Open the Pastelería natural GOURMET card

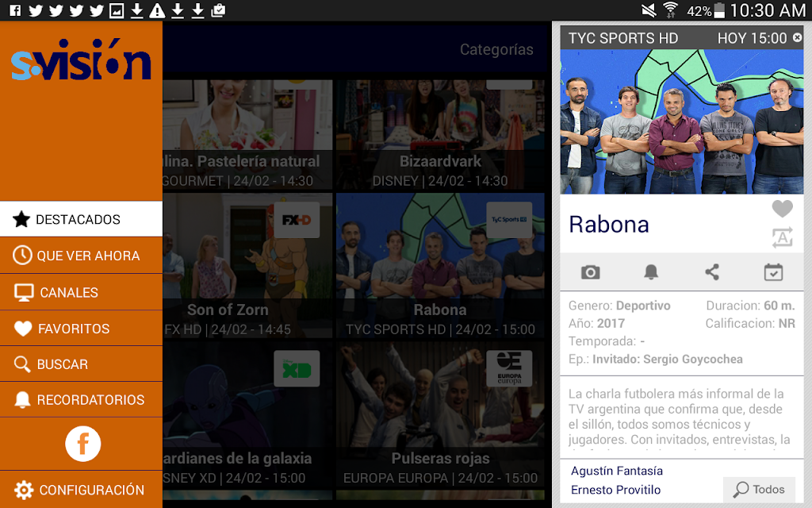tap(247, 135)
